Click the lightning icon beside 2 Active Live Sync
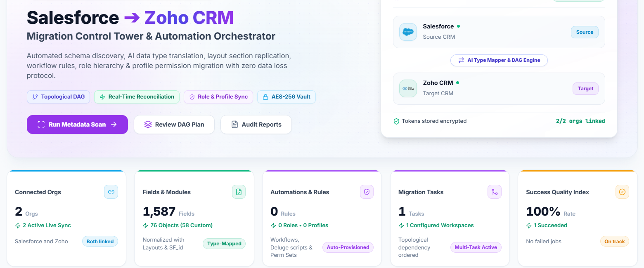The height and width of the screenshot is (268, 644). (18, 226)
